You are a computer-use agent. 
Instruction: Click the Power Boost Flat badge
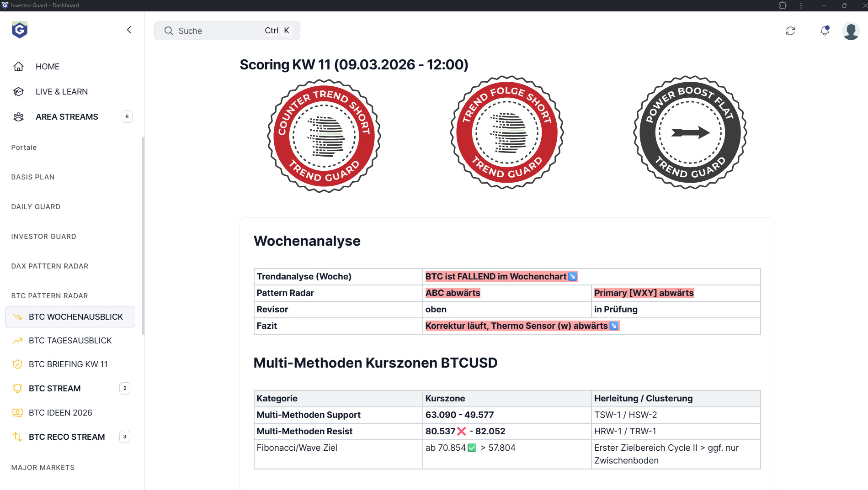click(690, 133)
